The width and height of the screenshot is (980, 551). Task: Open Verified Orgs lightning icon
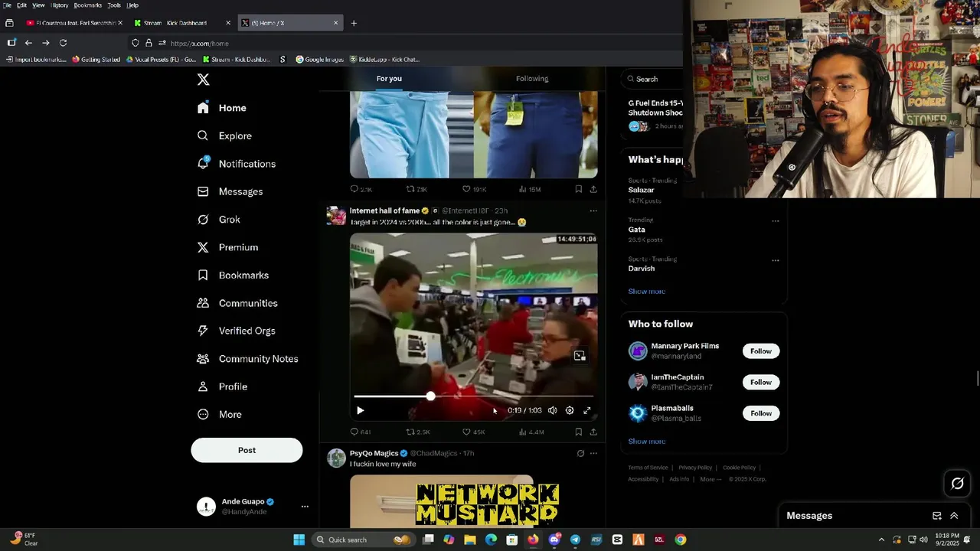(203, 331)
